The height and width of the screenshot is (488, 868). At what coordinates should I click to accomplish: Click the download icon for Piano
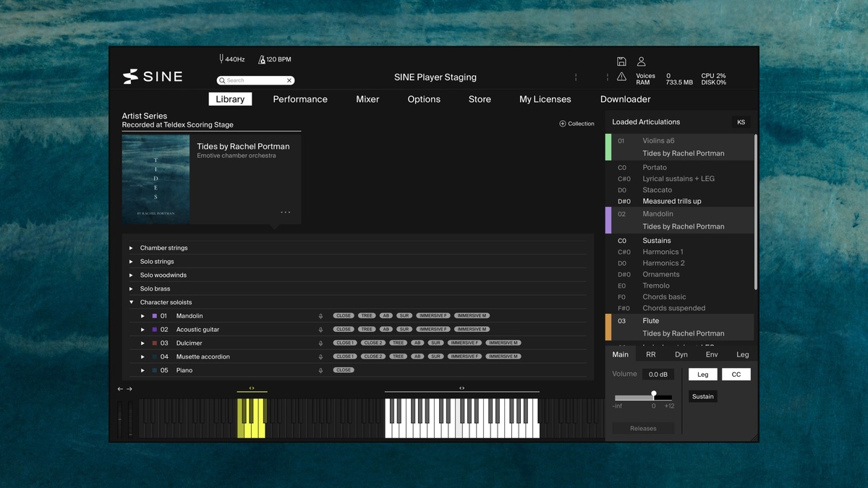pyautogui.click(x=320, y=370)
